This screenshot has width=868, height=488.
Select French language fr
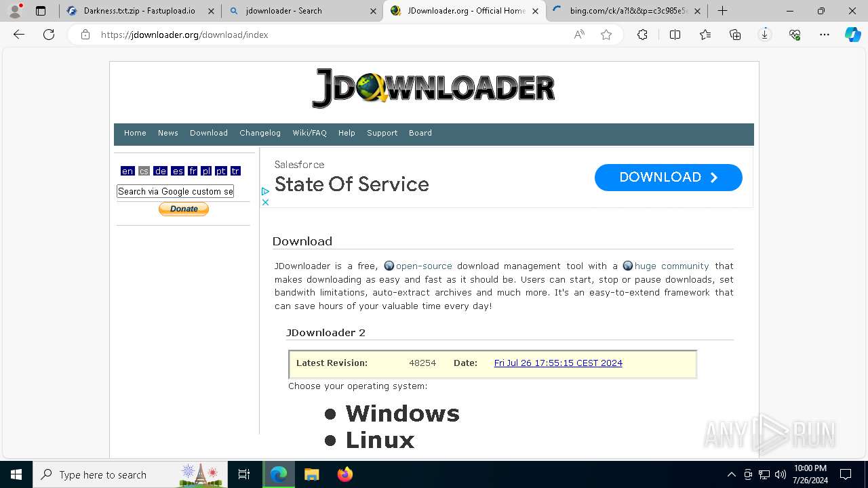[x=193, y=171]
